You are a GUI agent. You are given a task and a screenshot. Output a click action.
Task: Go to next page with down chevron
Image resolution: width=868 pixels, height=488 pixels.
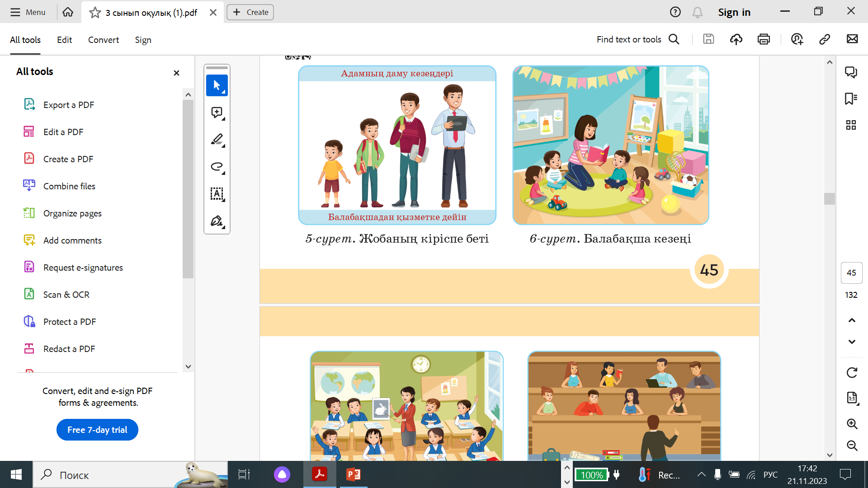pyautogui.click(x=852, y=342)
